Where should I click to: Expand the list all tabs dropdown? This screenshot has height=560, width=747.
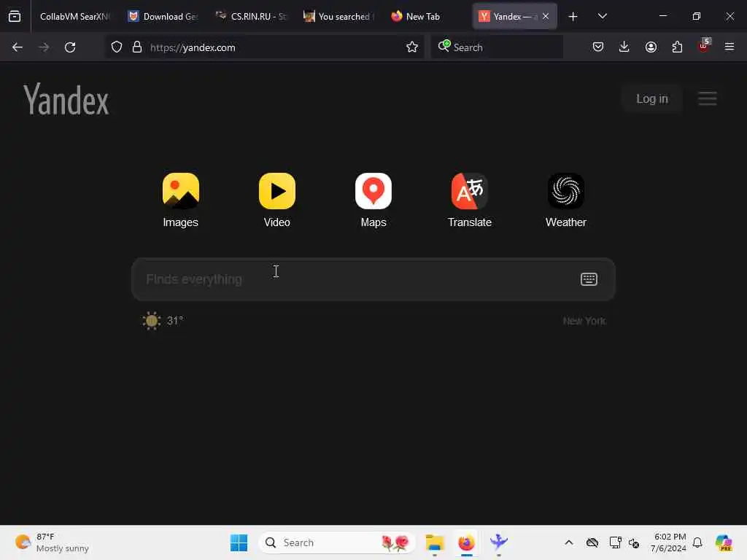pos(602,16)
